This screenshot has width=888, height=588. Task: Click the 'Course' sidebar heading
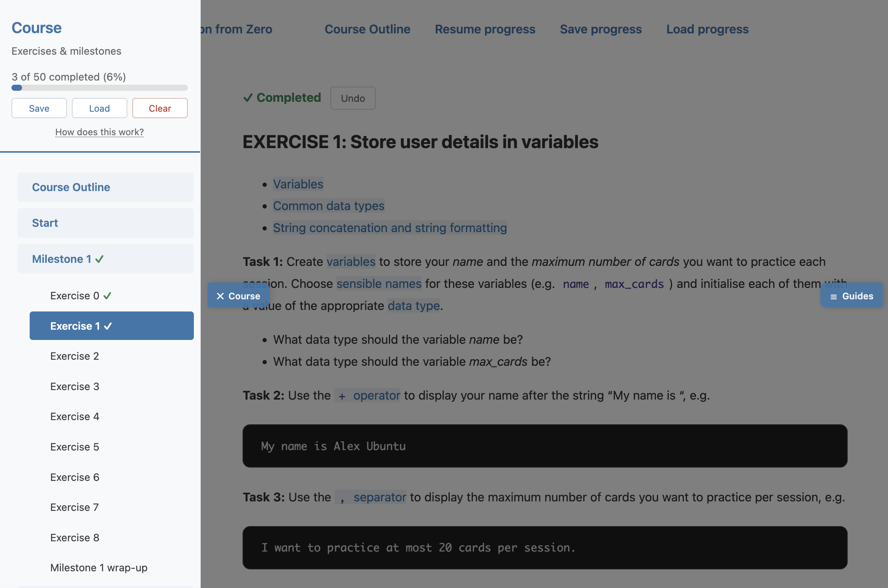(x=36, y=28)
